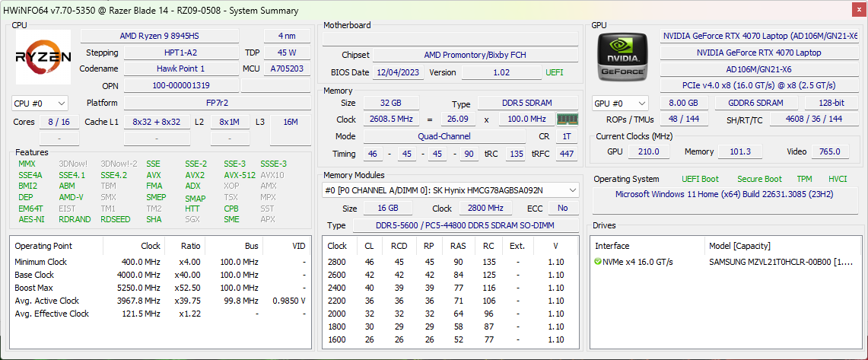Click the AMD Promontory/Bixby FCH chipset field
This screenshot has height=360, width=868.
pyautogui.click(x=475, y=55)
